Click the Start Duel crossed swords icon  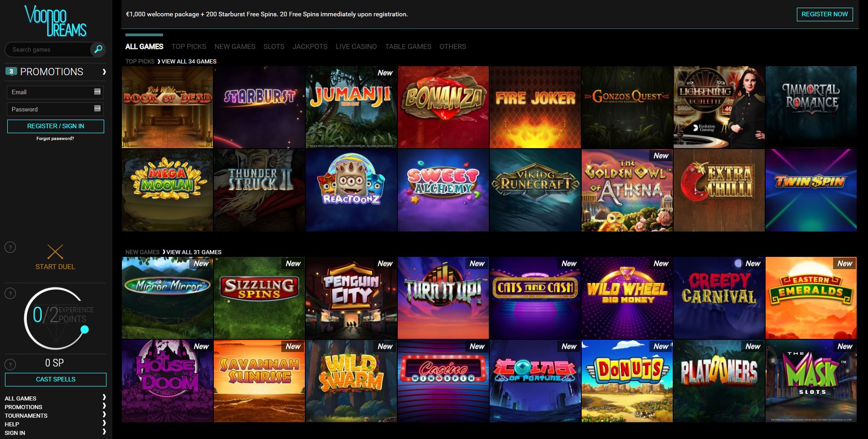pos(55,252)
